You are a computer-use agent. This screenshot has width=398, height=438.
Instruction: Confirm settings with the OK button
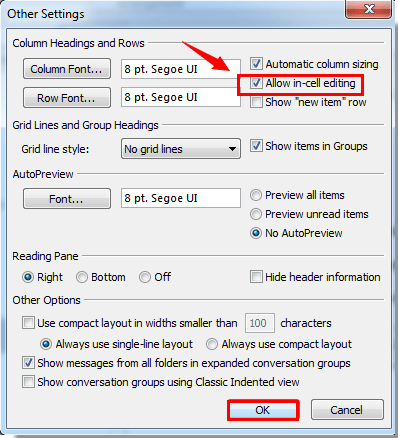point(263,410)
